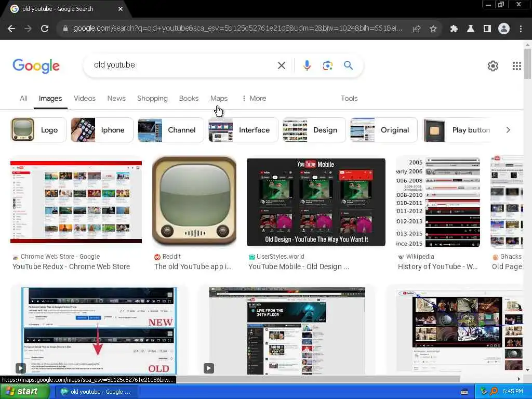Click the blue magnifier search button
This screenshot has width=532, height=399.
[x=348, y=65]
